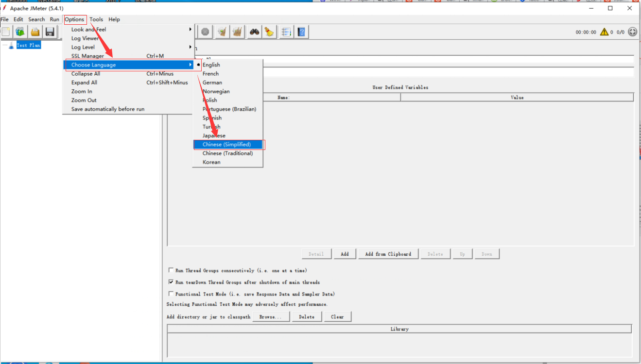Click the Library column header
Image resolution: width=641 pixels, height=364 pixels.
click(x=399, y=329)
